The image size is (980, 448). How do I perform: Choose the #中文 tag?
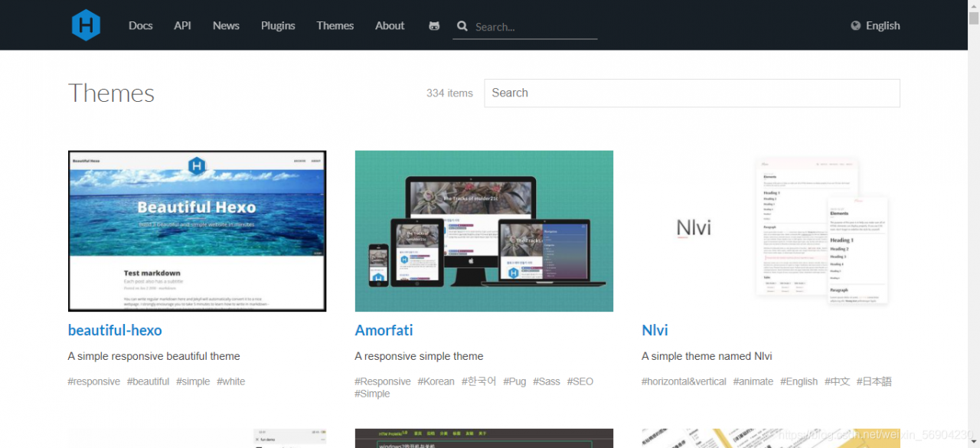(x=838, y=381)
